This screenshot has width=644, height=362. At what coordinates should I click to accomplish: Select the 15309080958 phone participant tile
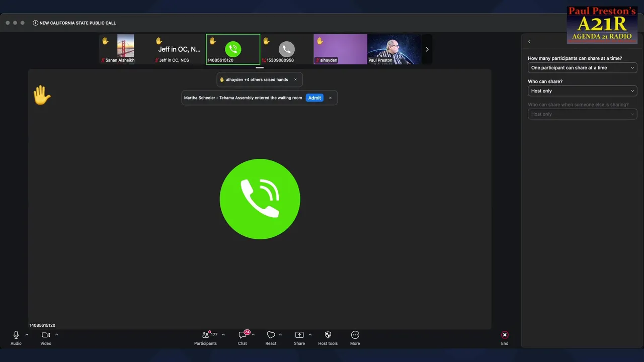(287, 49)
